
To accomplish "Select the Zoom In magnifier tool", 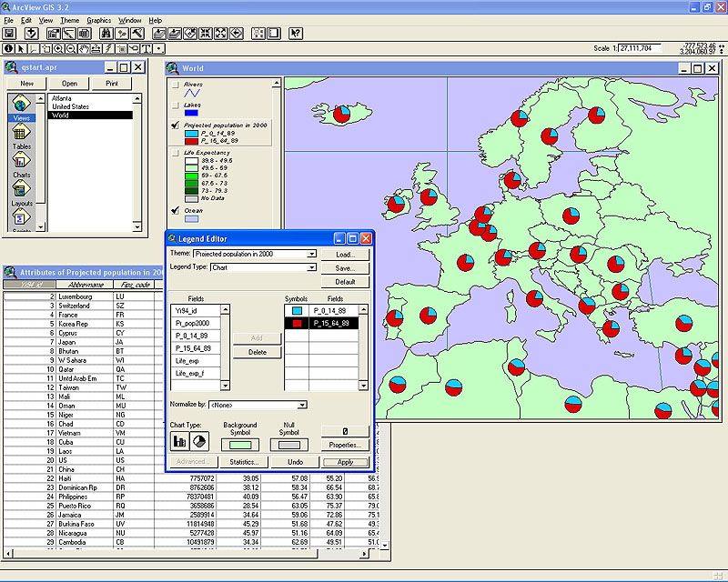I will 58,48.
